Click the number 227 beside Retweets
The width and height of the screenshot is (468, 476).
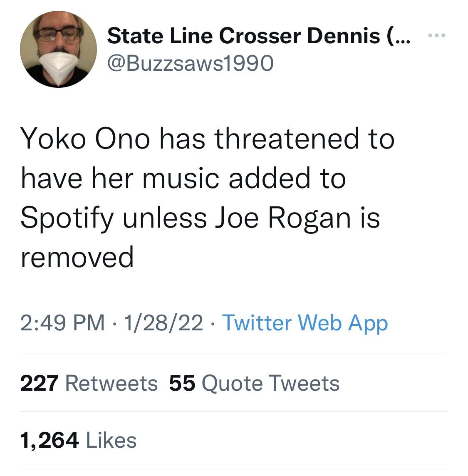40,383
